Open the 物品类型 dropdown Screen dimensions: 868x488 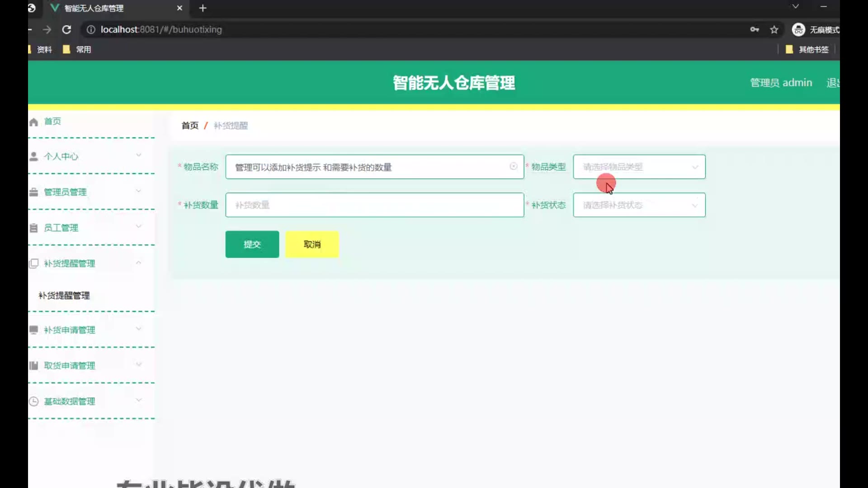pyautogui.click(x=639, y=167)
